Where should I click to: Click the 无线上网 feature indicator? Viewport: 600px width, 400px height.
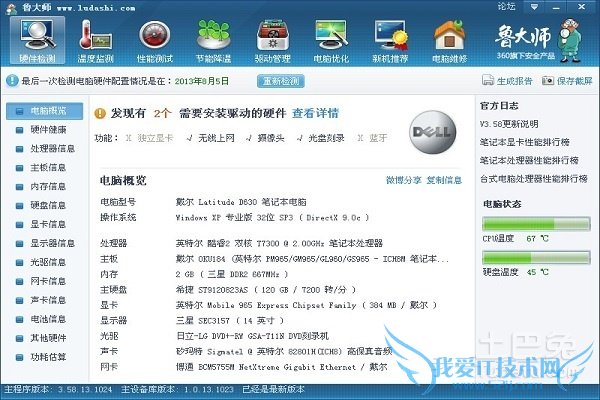[210, 138]
